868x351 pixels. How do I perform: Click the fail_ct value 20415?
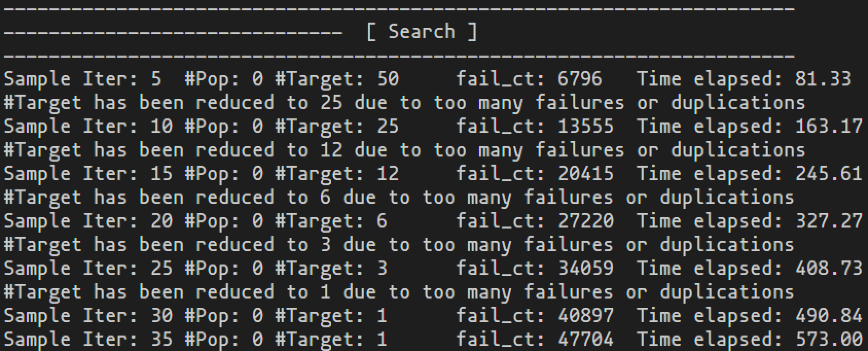[x=586, y=173]
